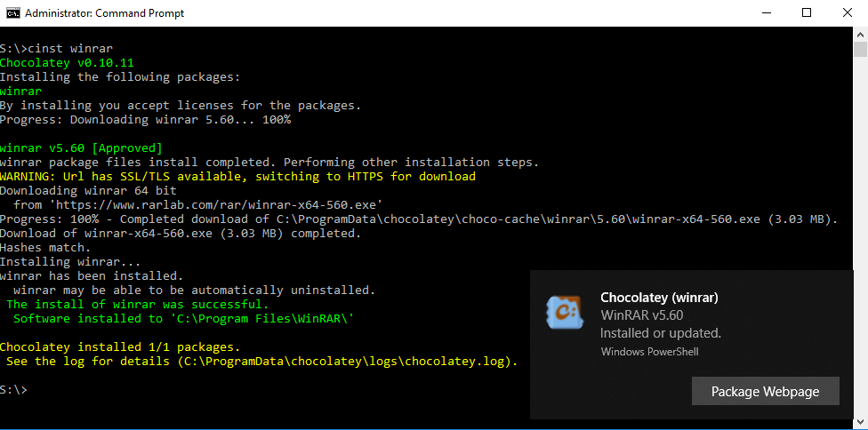Click the 'Hashes match.' line

tap(45, 247)
